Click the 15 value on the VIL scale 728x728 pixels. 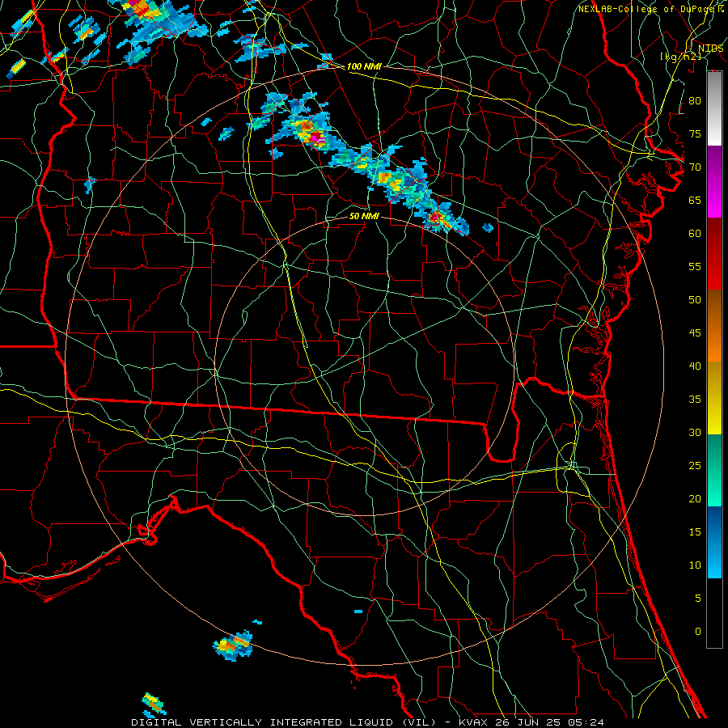(695, 531)
